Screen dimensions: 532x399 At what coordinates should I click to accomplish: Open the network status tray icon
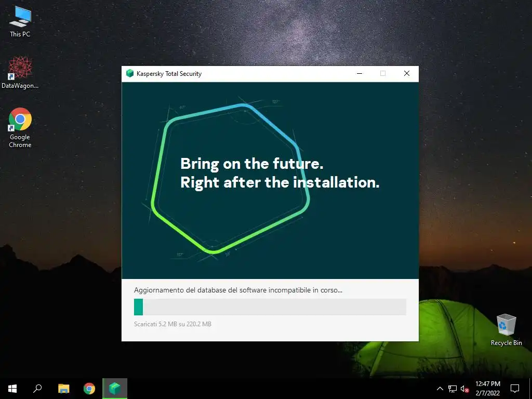453,389
